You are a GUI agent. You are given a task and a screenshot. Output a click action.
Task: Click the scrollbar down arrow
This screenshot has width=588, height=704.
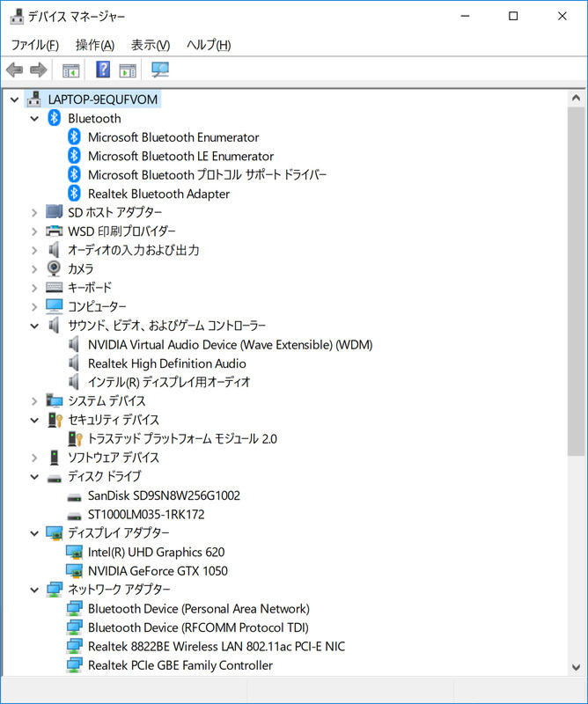coord(576,667)
